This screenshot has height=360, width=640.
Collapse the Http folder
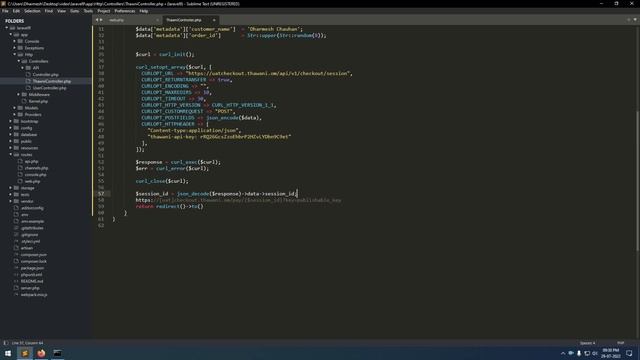15,55
